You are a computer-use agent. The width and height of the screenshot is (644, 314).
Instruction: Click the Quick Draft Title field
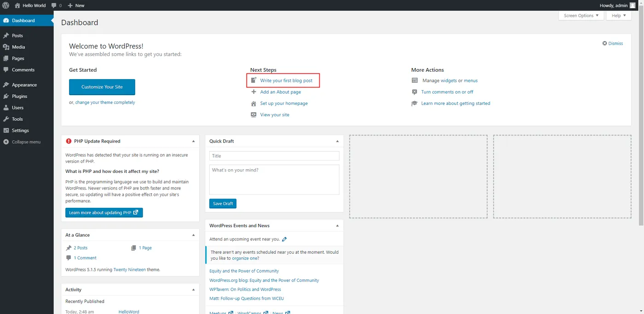(274, 156)
